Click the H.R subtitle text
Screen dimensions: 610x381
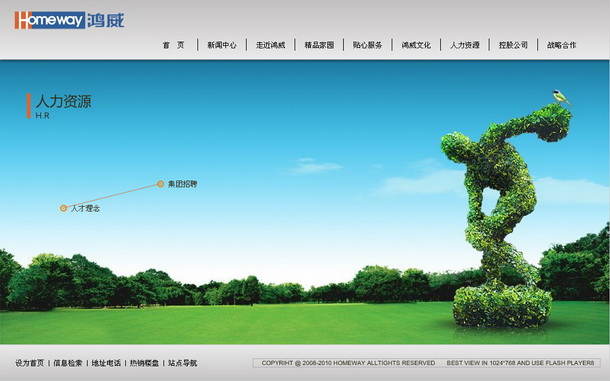[x=42, y=116]
